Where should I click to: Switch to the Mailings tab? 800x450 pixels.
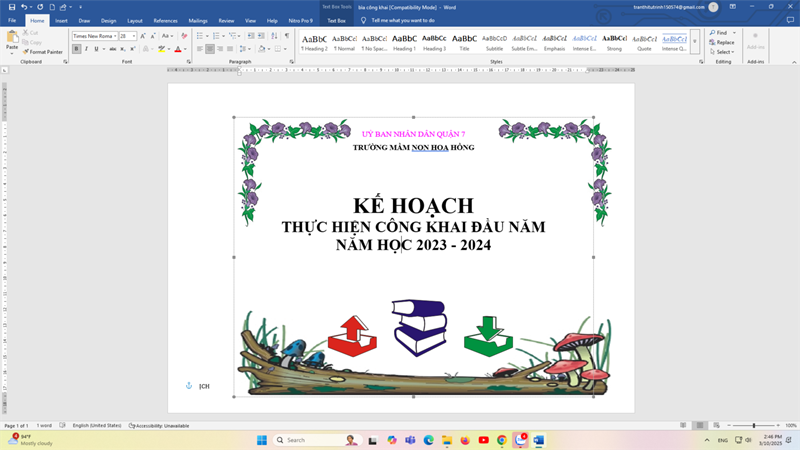click(x=198, y=20)
